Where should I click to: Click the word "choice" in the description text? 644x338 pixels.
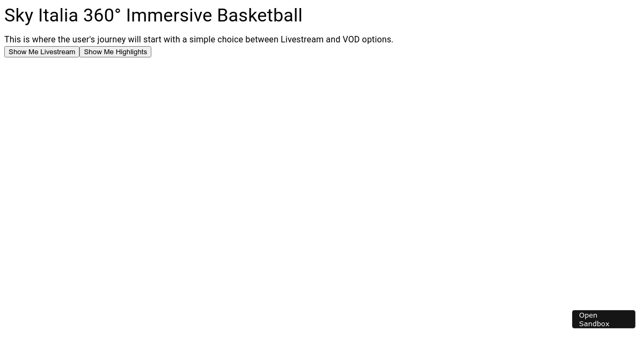(x=230, y=40)
